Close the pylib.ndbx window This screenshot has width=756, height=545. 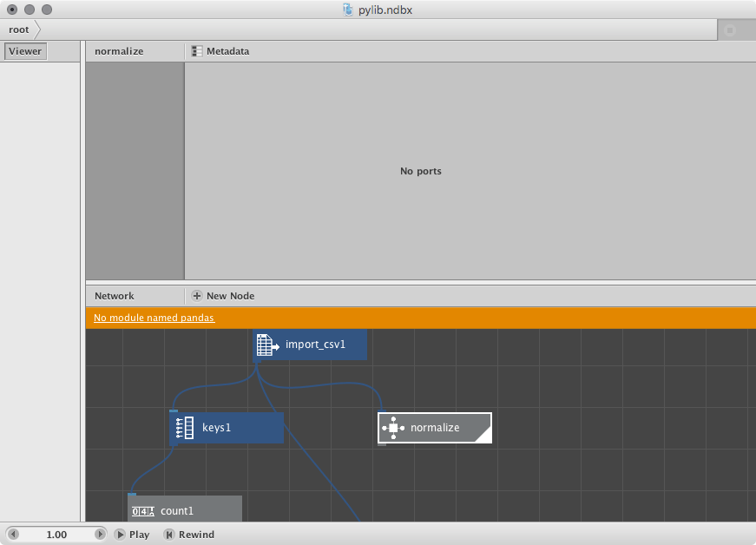tap(12, 10)
